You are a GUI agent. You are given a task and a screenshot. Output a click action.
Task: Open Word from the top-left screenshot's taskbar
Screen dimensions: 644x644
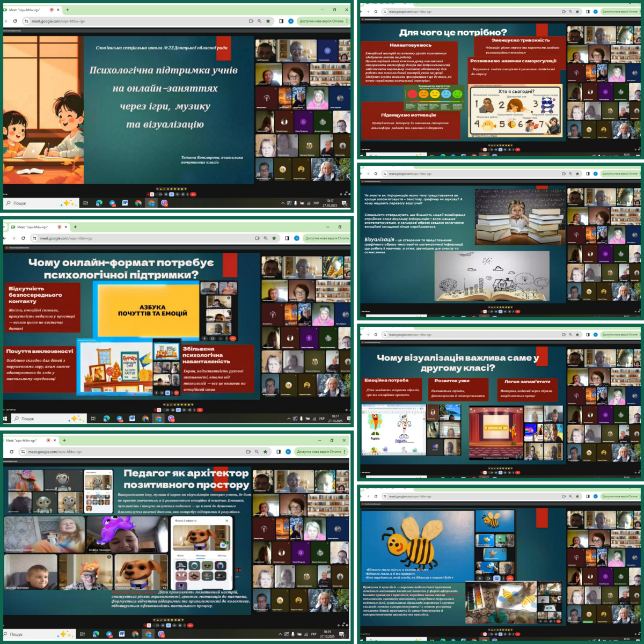[125, 203]
